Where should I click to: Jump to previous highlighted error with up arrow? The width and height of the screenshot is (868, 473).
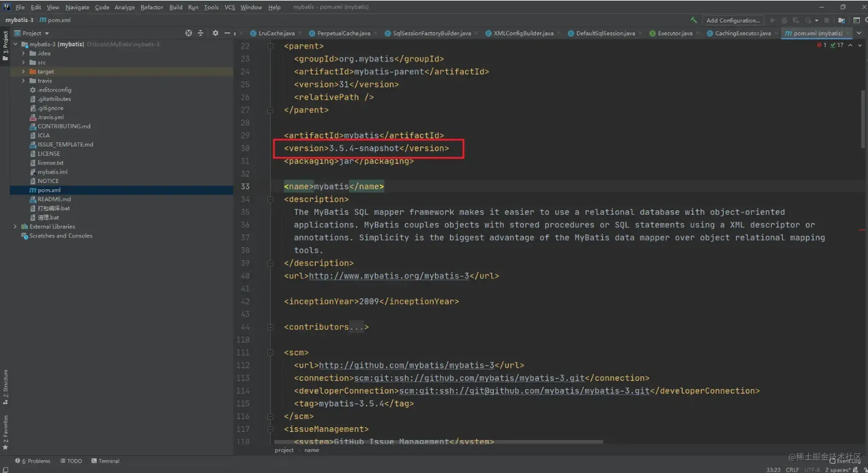tap(850, 45)
